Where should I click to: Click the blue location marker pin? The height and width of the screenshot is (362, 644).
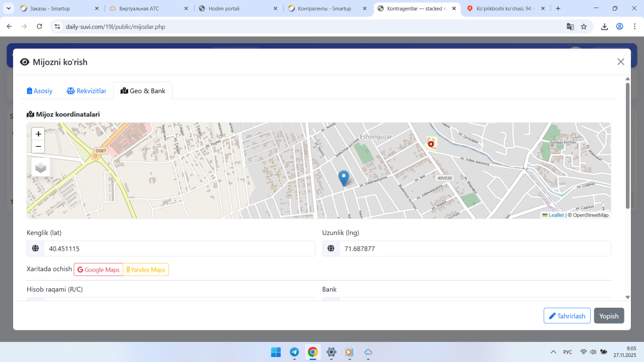(x=344, y=178)
